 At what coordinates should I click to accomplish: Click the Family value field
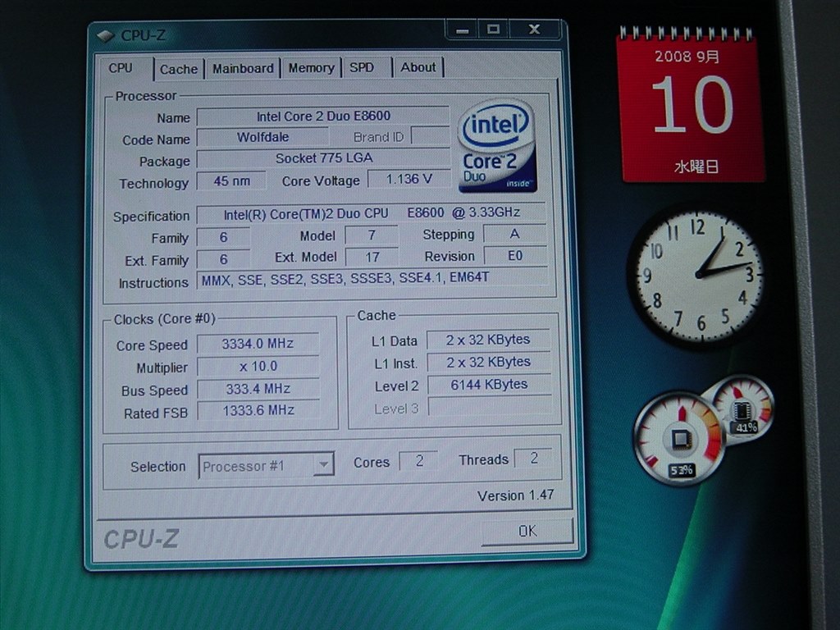pyautogui.click(x=223, y=237)
